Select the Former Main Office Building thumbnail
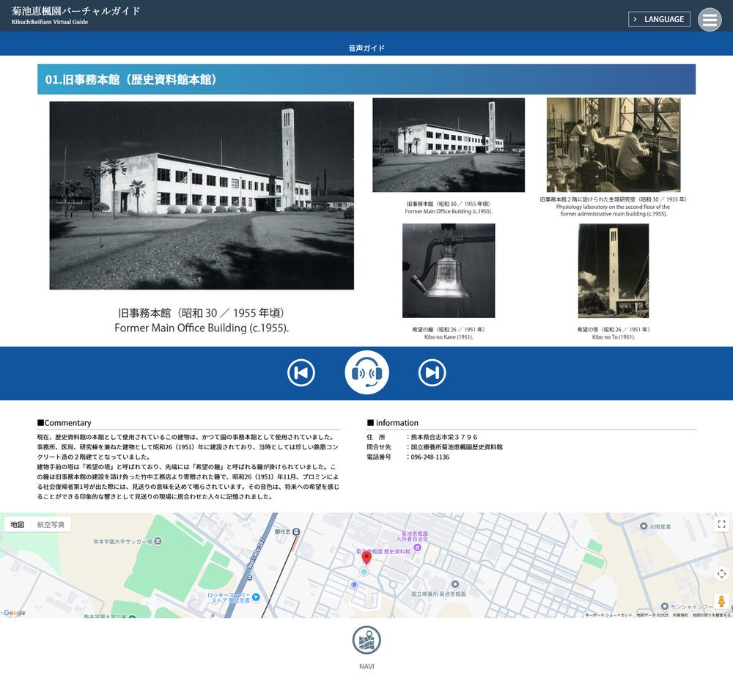This screenshot has width=733, height=700. [449, 145]
